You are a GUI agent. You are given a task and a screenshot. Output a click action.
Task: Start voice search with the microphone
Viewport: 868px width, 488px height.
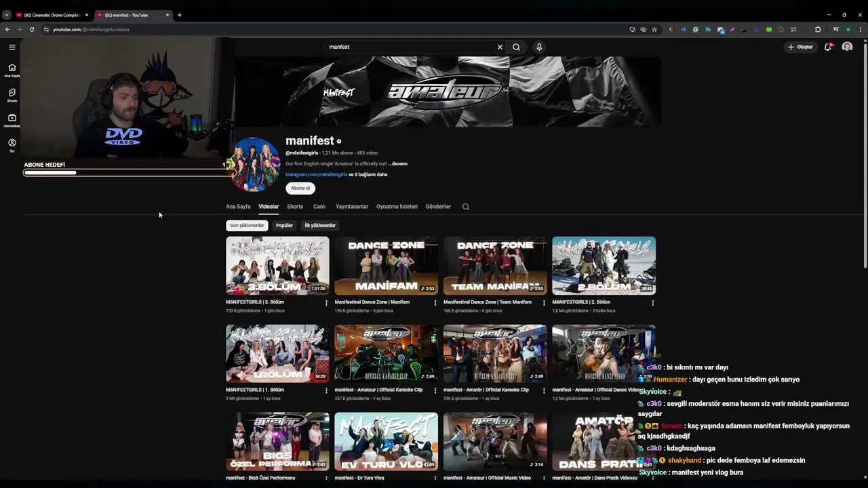(x=539, y=47)
